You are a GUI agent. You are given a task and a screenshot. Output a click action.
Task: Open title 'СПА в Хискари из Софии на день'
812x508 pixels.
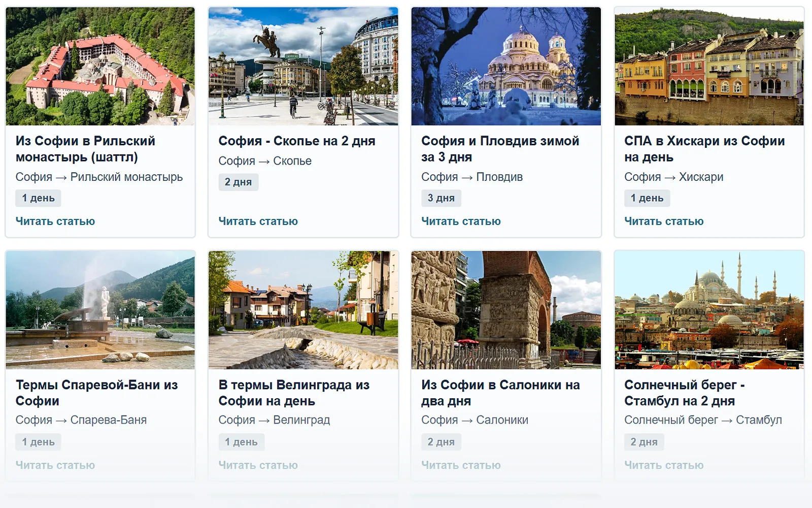[704, 149]
